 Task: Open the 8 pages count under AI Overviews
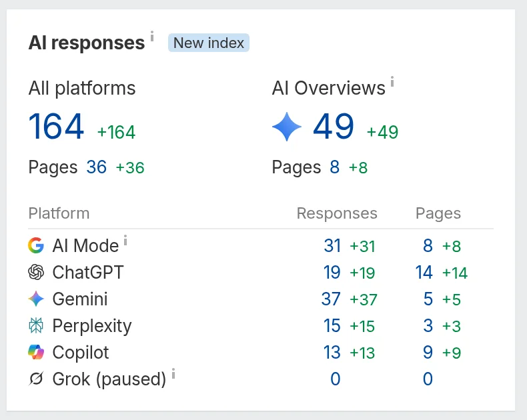coord(334,167)
